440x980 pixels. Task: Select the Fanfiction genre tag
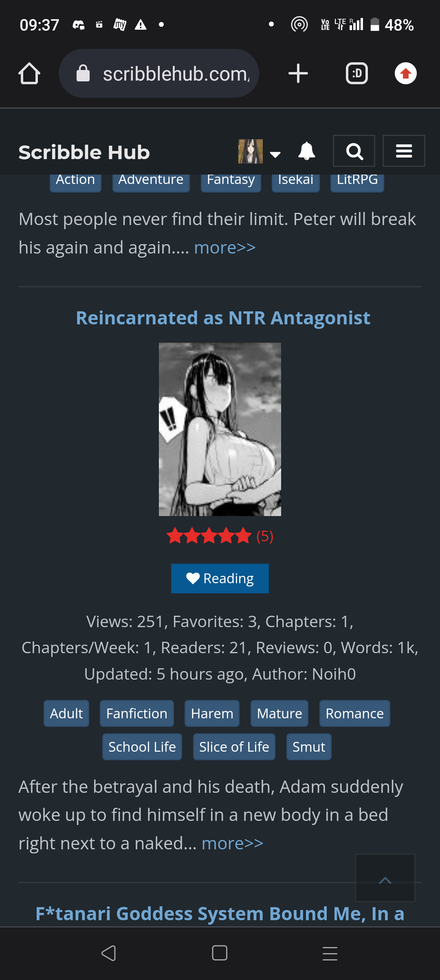coord(137,713)
